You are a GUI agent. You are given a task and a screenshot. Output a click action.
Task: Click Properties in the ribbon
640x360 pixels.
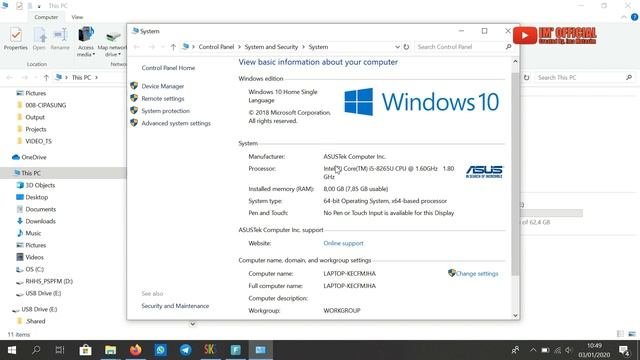click(16, 39)
